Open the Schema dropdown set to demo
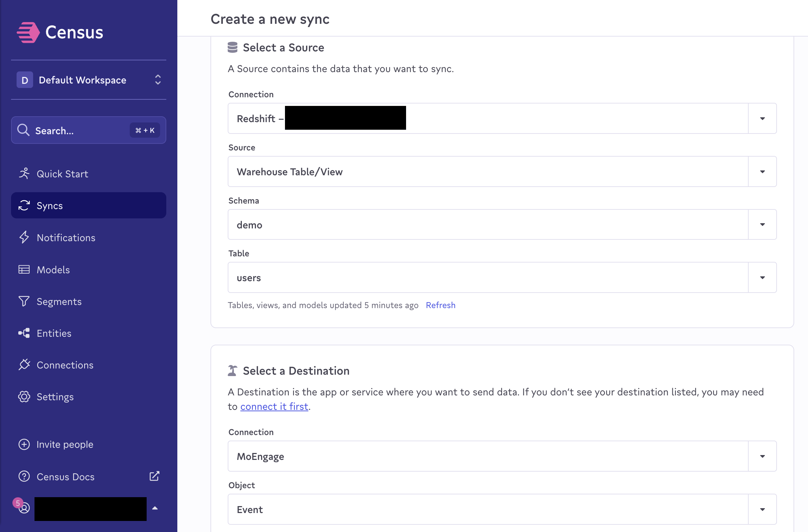 (x=762, y=225)
